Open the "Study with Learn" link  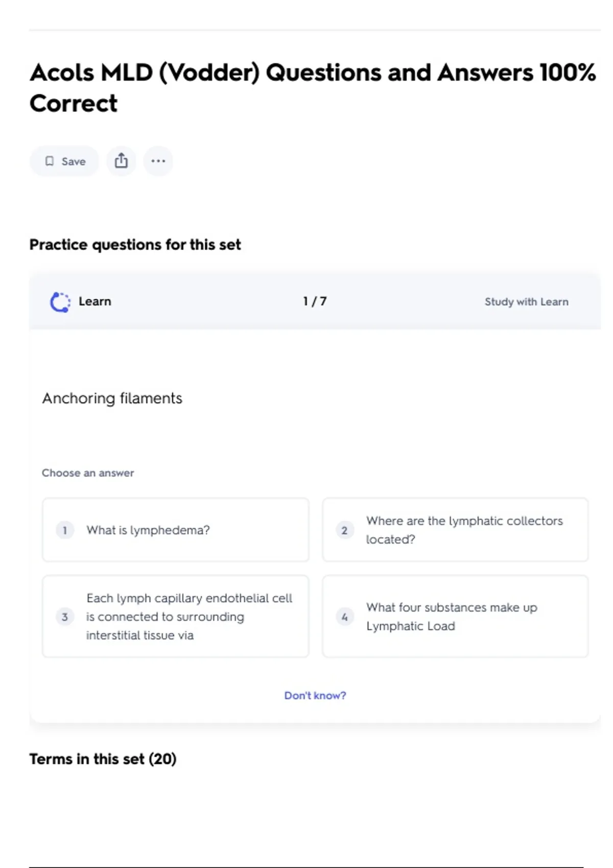pos(526,302)
